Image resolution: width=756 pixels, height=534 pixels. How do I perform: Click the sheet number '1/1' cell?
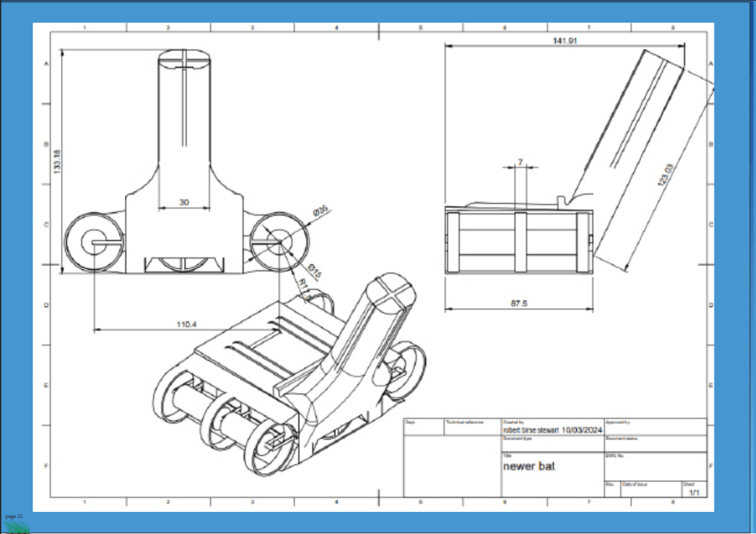tap(694, 492)
